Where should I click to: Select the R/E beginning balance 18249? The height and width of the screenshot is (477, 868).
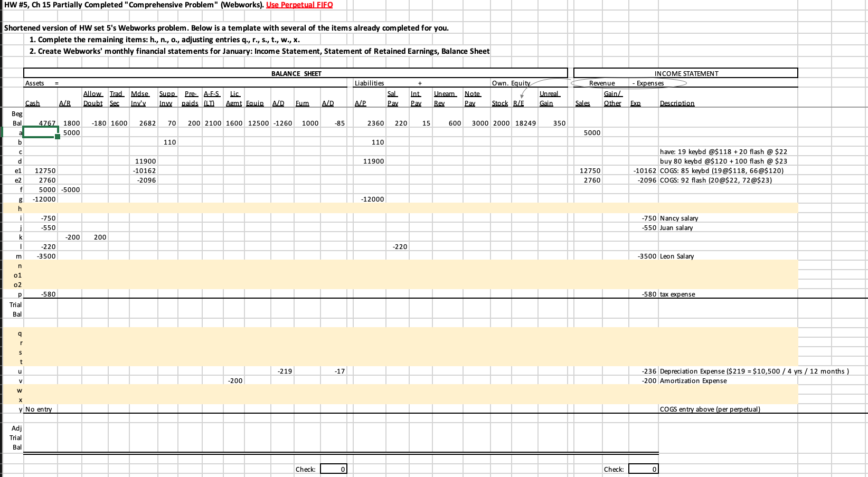click(527, 123)
